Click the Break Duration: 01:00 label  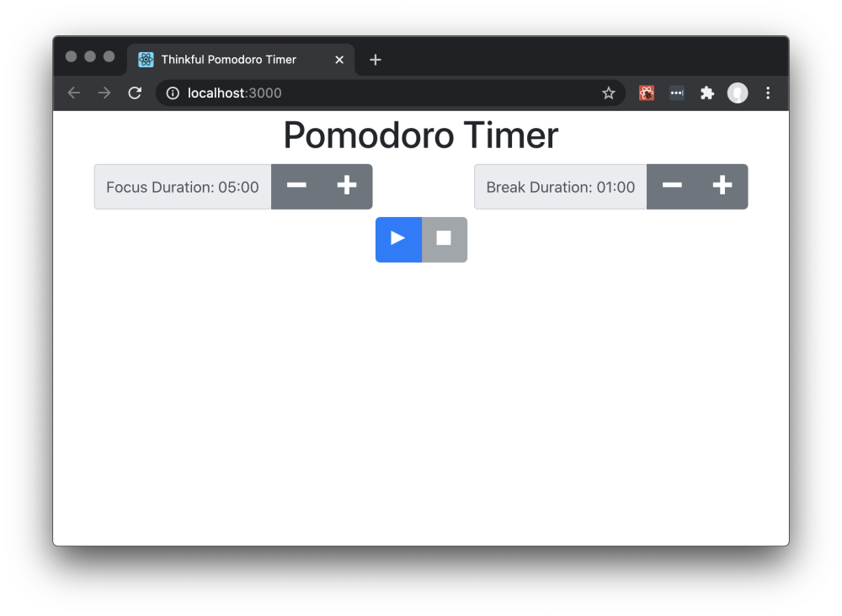coord(561,187)
